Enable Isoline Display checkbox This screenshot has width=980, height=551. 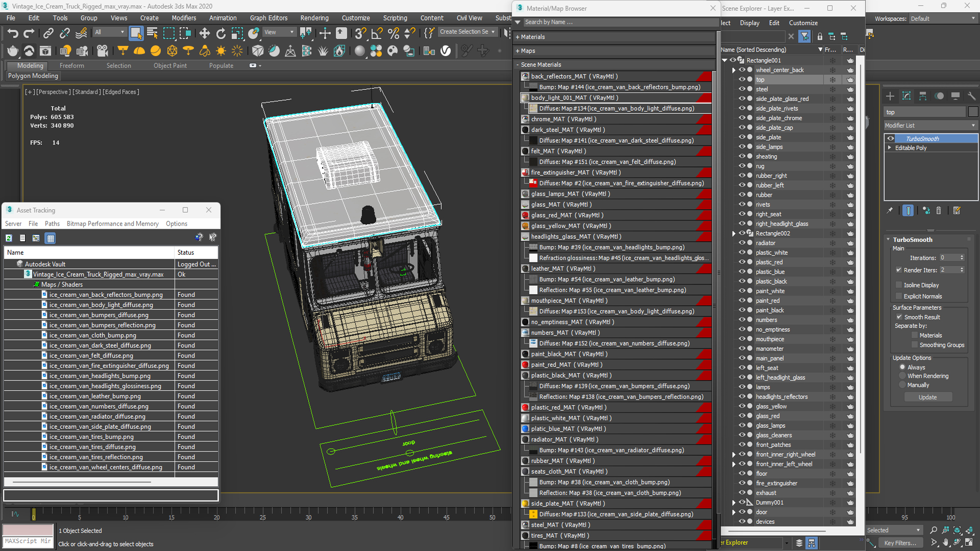click(899, 285)
